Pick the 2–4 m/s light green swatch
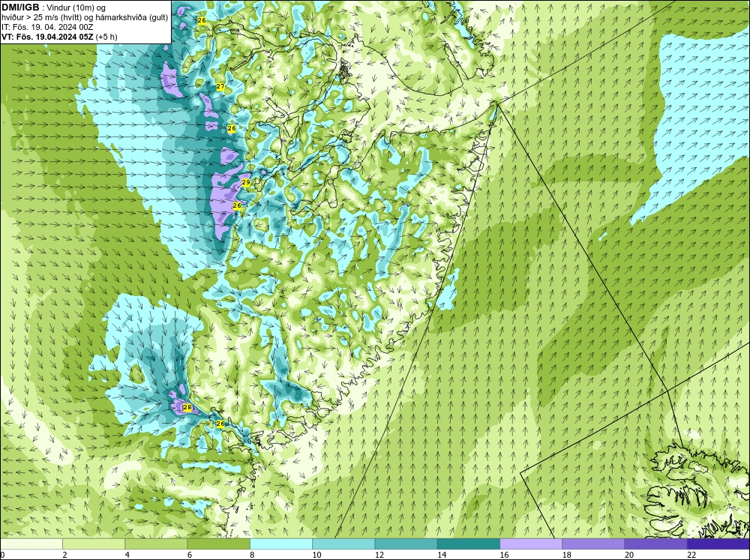The image size is (750, 560). click(x=94, y=544)
